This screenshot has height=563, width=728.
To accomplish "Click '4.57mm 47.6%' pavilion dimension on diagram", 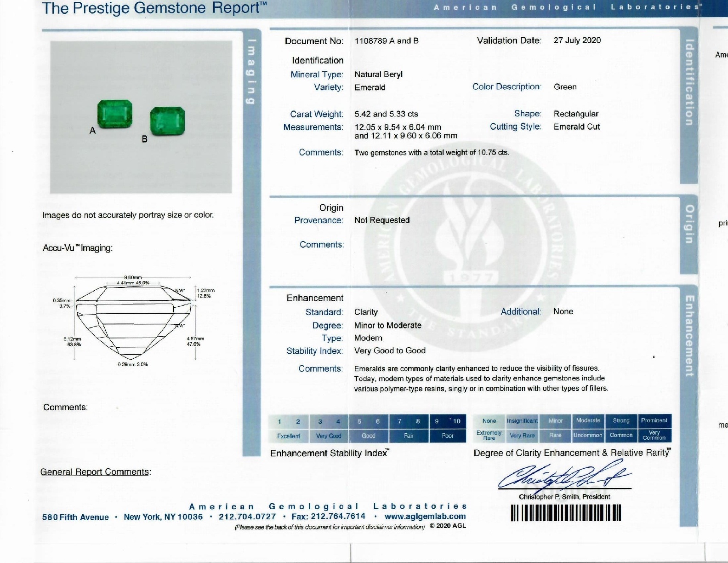I will (195, 341).
